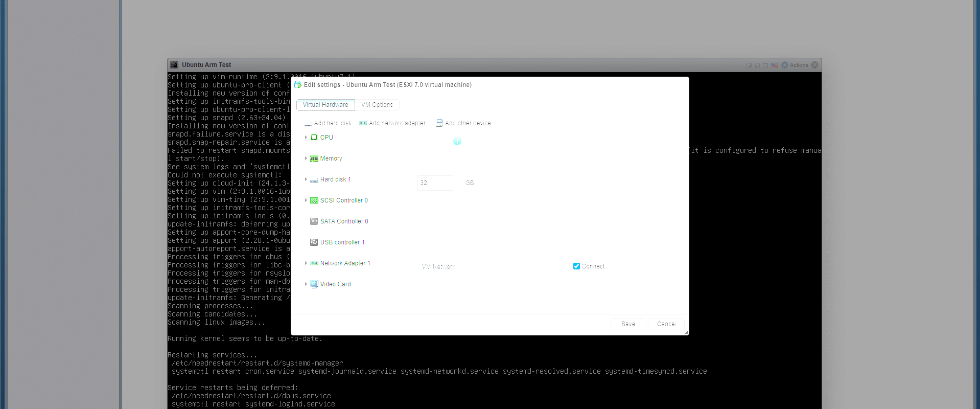Screen dimensions: 980x409
Task: Expand the Memory settings row
Action: pyautogui.click(x=306, y=158)
